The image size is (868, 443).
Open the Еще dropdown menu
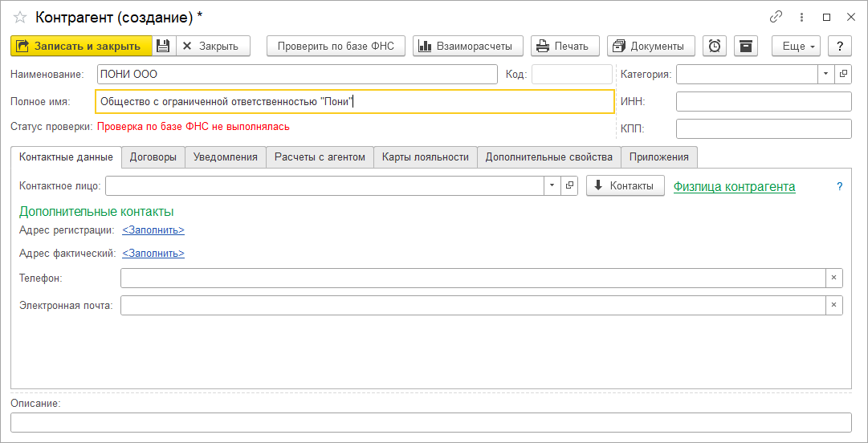click(x=796, y=46)
